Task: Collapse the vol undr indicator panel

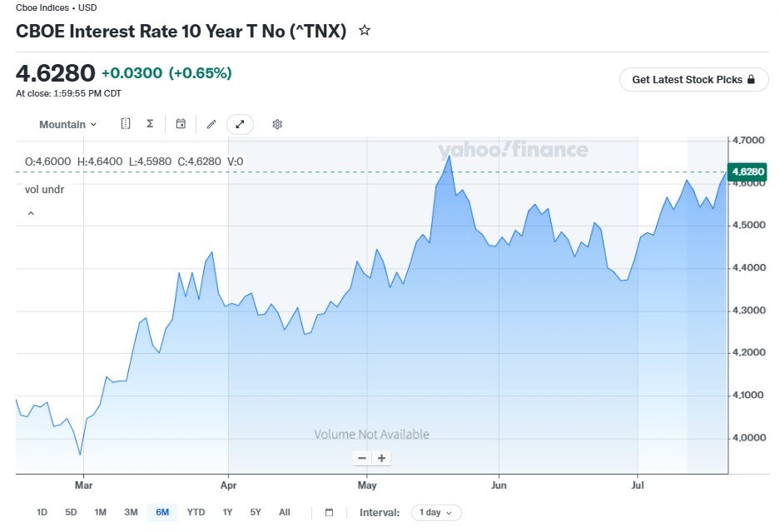Action: pyautogui.click(x=31, y=213)
